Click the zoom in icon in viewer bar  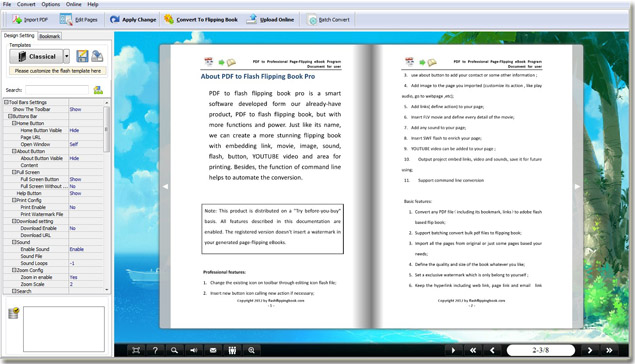point(251,350)
